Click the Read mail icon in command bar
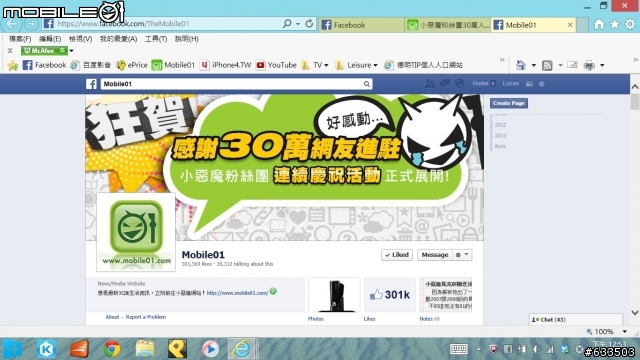This screenshot has width=640, height=360. [572, 65]
